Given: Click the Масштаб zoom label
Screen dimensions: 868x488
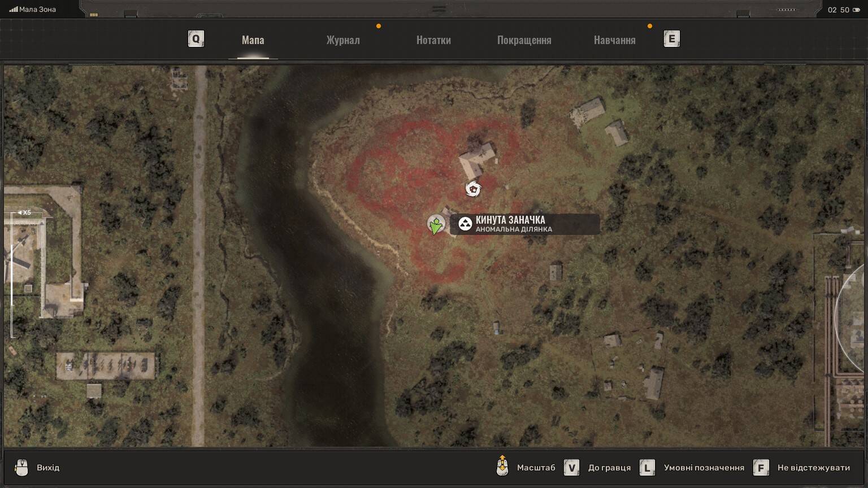Looking at the screenshot, I should tap(536, 468).
